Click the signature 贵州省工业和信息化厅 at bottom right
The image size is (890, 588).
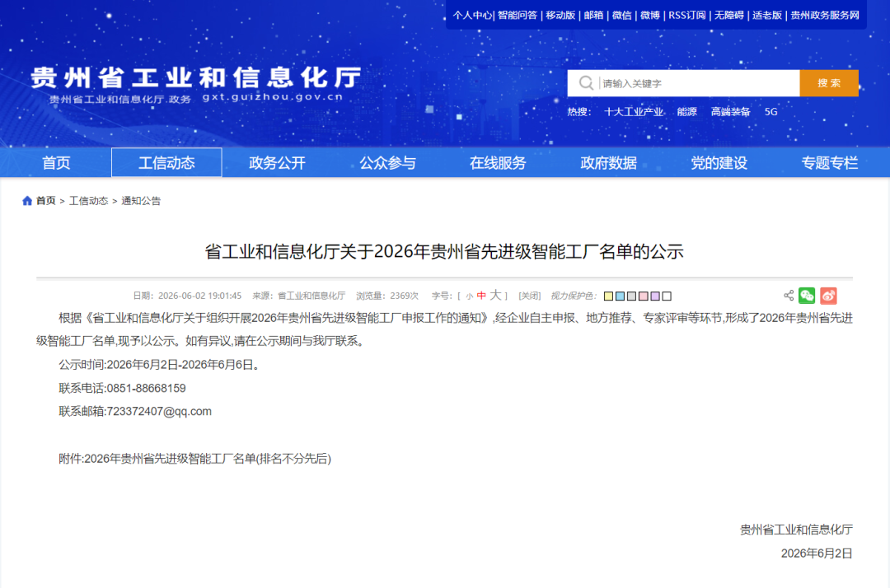796,530
